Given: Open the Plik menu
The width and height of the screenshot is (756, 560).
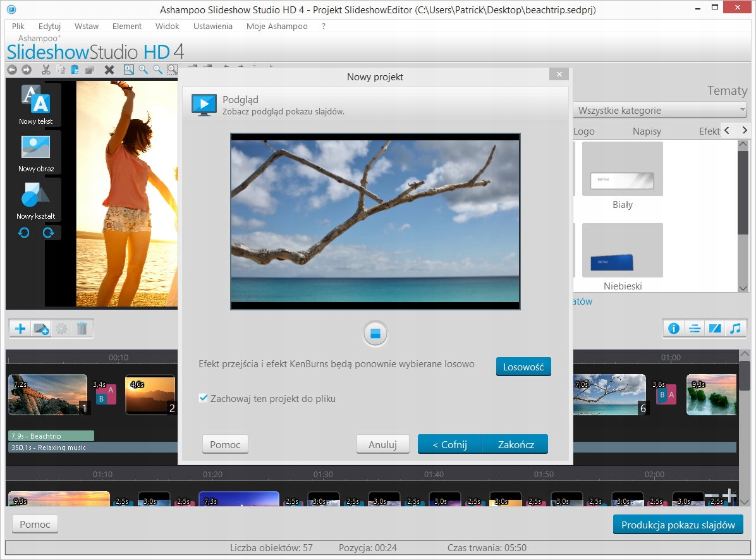Looking at the screenshot, I should click(18, 26).
